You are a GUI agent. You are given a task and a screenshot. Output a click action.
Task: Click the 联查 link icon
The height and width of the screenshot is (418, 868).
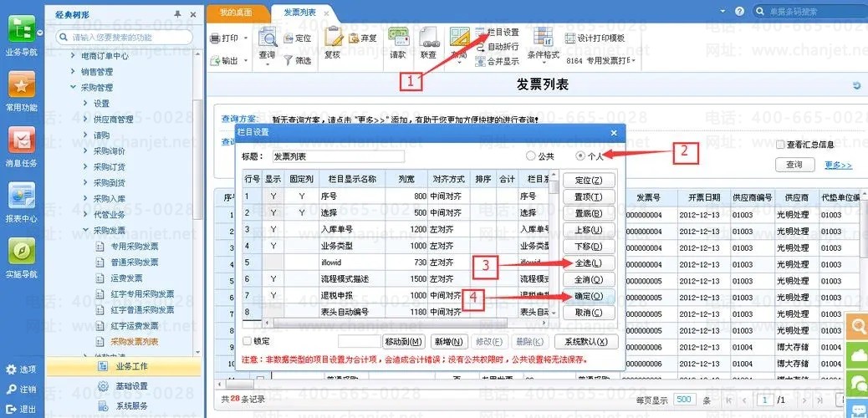click(428, 38)
